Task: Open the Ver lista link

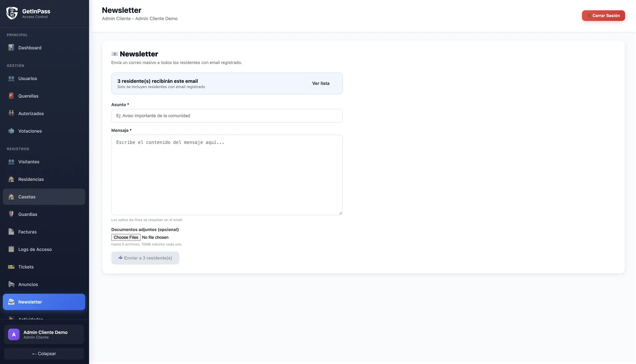Action: click(321, 83)
